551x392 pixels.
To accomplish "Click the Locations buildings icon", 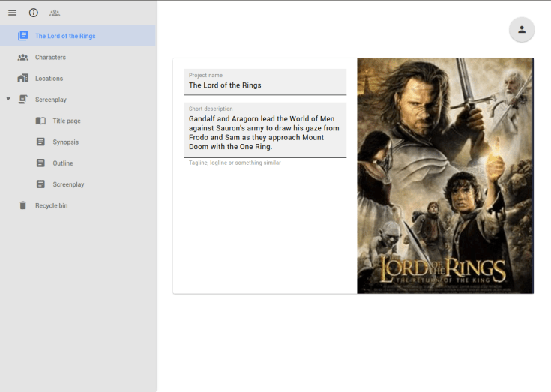I will (x=22, y=79).
